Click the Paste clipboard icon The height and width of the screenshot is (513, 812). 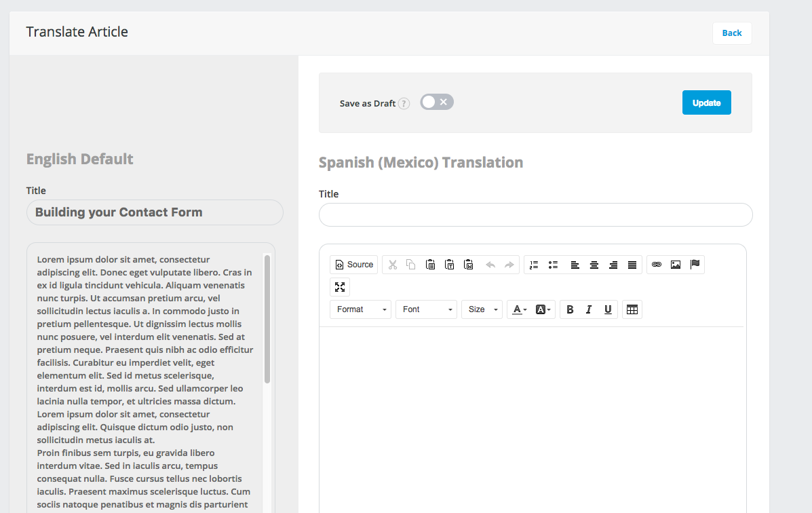[x=430, y=265]
